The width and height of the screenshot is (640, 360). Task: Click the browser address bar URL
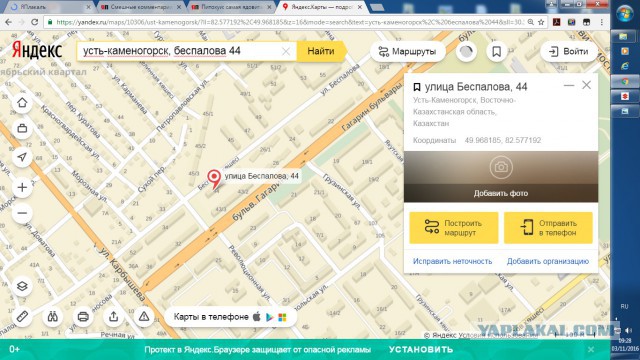tap(289, 22)
